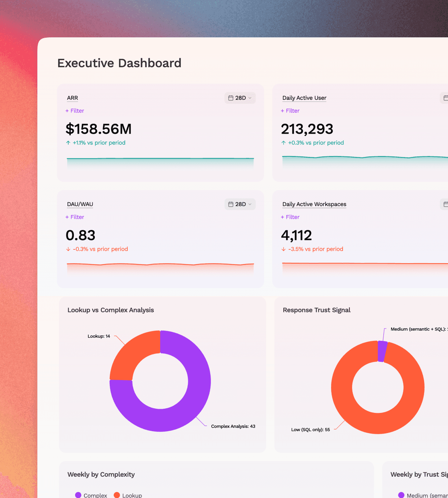The width and height of the screenshot is (448, 498).
Task: Click the 0.83 DAU/WAU value
Action: pos(80,236)
